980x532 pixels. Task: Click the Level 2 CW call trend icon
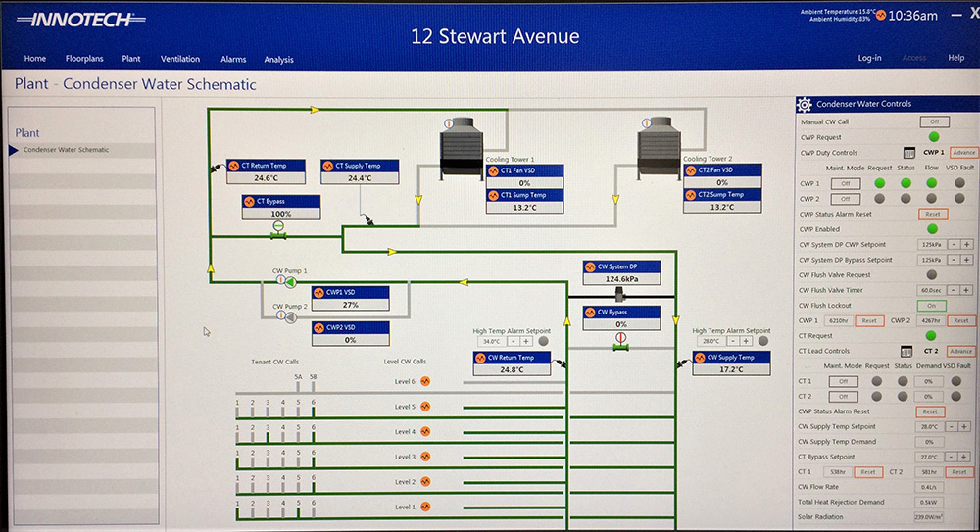(425, 481)
